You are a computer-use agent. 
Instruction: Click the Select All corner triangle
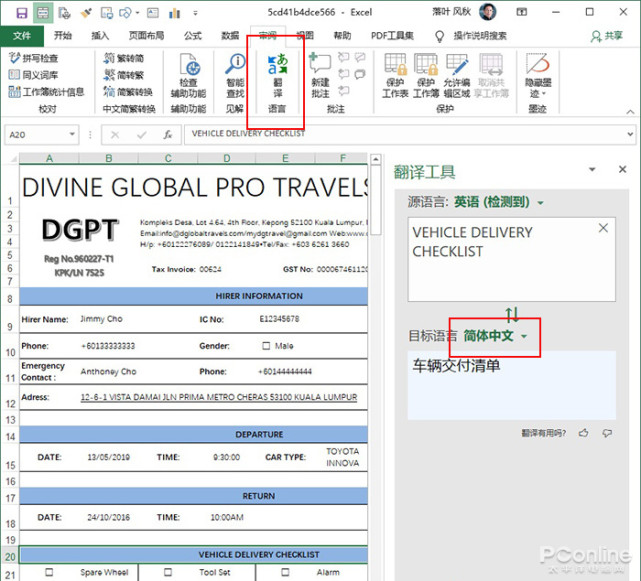[x=11, y=158]
